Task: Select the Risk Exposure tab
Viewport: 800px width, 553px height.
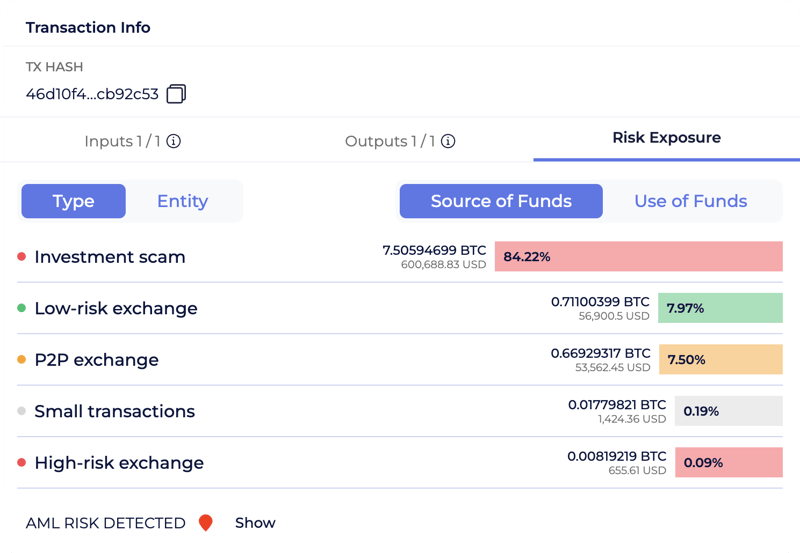Action: pos(666,138)
